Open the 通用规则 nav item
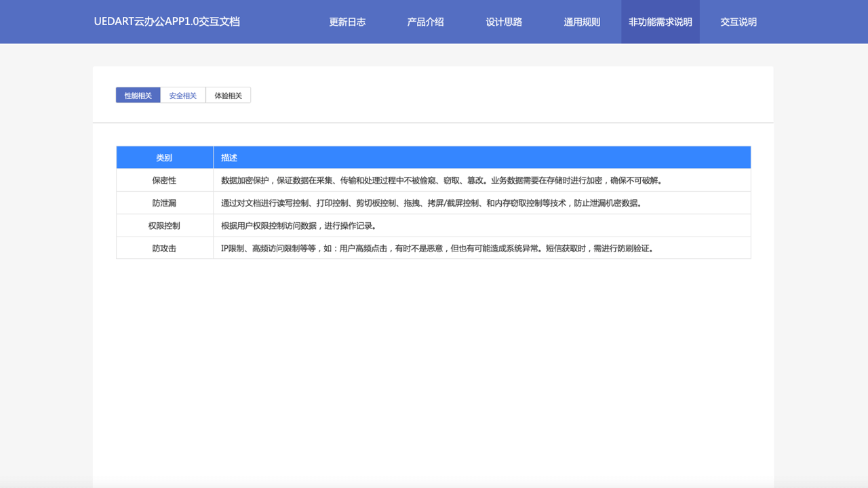 (x=582, y=22)
